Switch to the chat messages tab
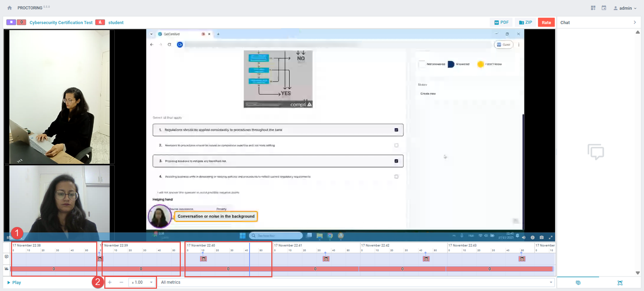 pyautogui.click(x=578, y=283)
